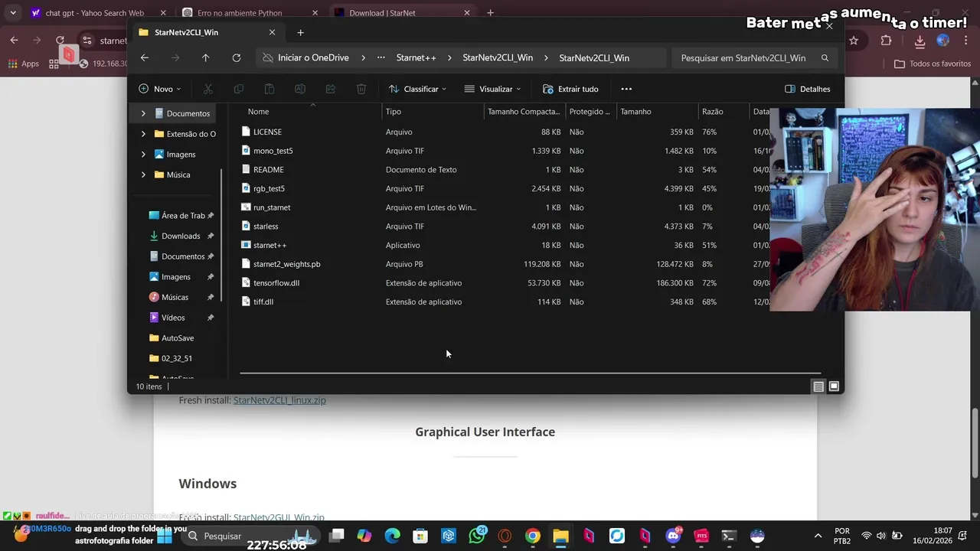The image size is (980, 551).
Task: Open Task View on taskbar
Action: pos(336,536)
